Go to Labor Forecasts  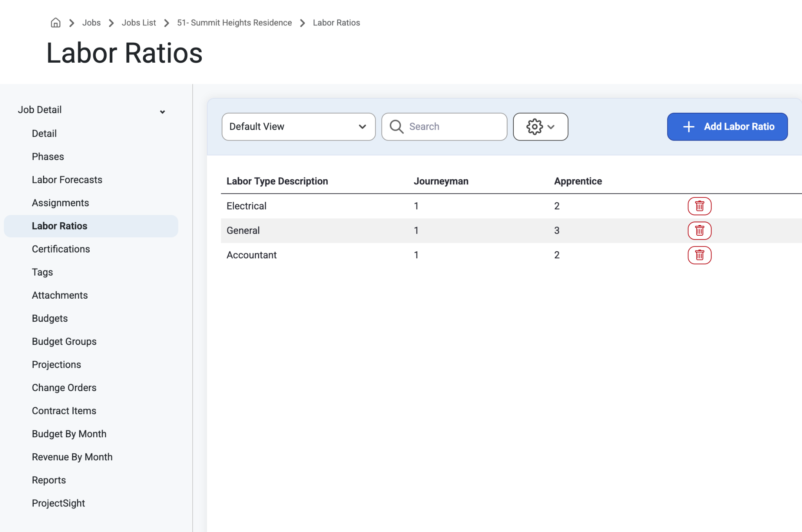pyautogui.click(x=67, y=180)
